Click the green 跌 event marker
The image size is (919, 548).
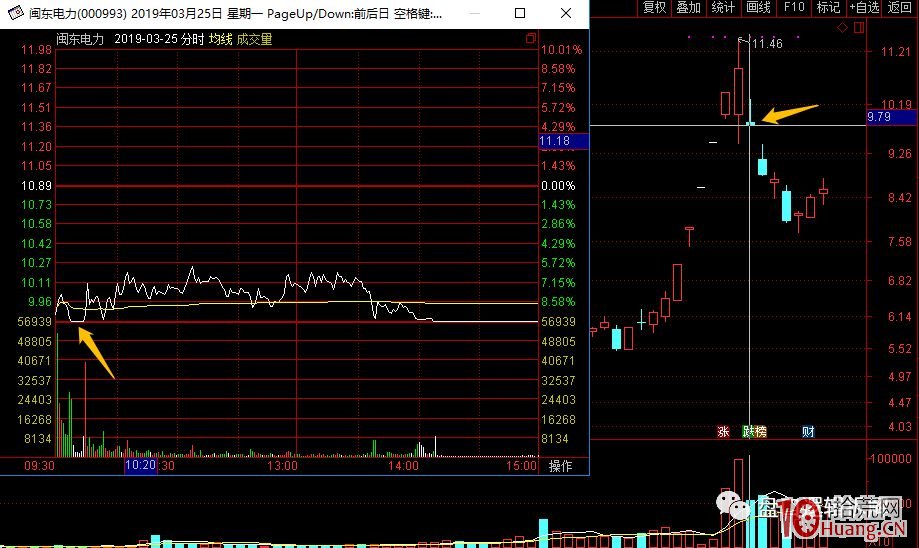[x=748, y=432]
